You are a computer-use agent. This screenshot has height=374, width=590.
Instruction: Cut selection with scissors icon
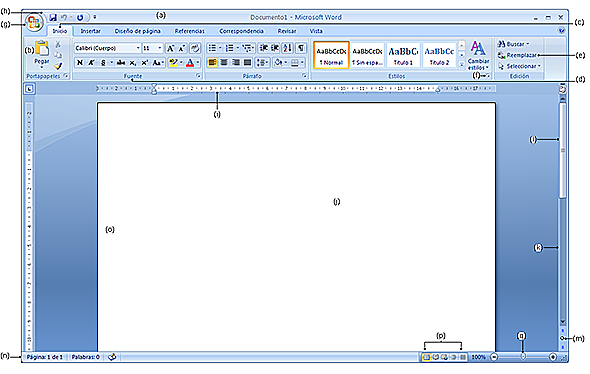[58, 44]
